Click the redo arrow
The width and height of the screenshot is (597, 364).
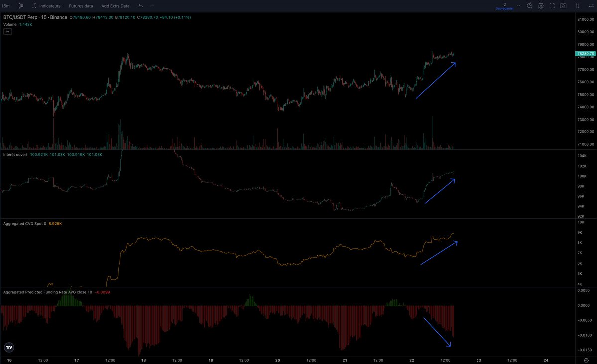click(x=152, y=6)
